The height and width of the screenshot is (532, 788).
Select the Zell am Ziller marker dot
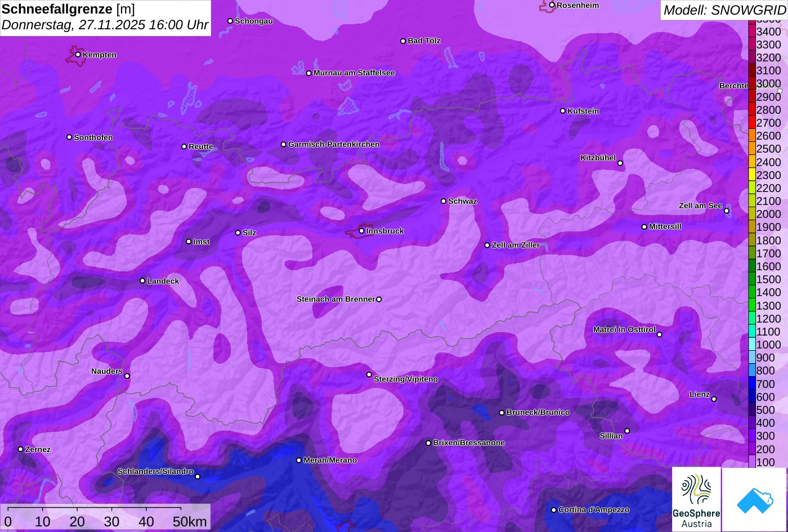tap(487, 245)
